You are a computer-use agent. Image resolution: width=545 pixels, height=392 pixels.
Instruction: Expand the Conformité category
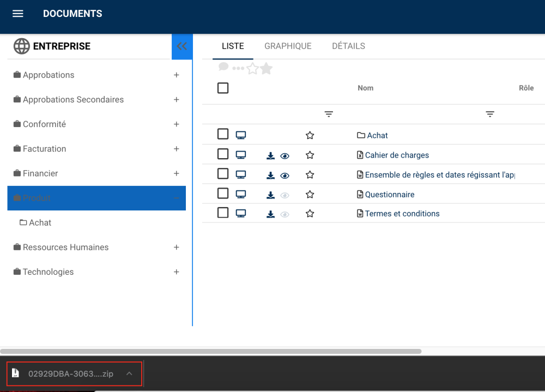click(177, 124)
